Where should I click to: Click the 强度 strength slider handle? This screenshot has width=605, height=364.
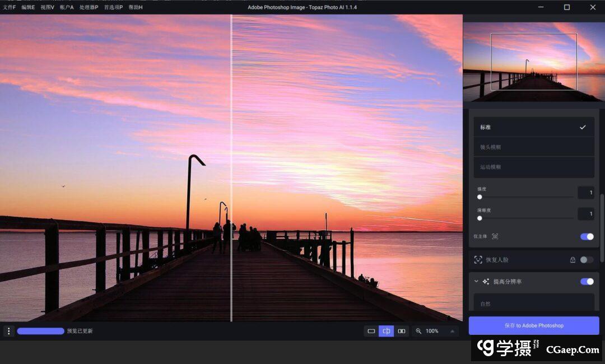[480, 197]
